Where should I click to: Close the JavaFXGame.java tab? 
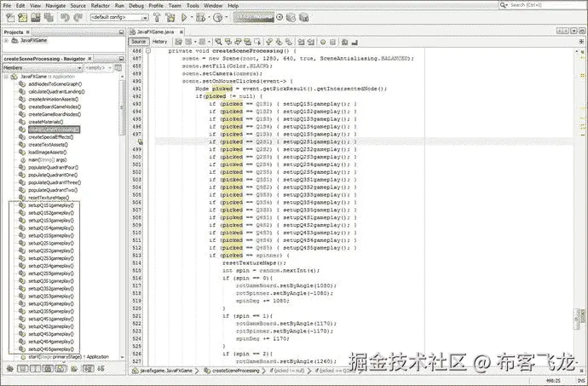pos(182,32)
